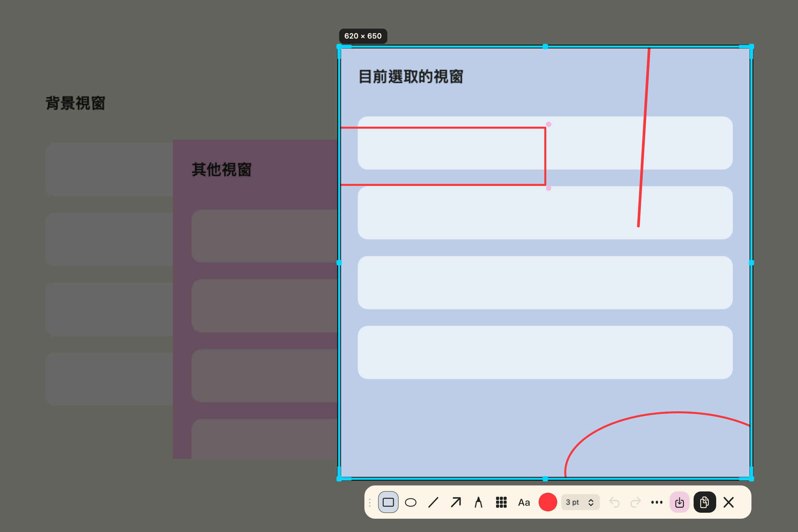This screenshot has width=798, height=532.
Task: Click the bottom-left selection corner handle
Action: (x=339, y=479)
